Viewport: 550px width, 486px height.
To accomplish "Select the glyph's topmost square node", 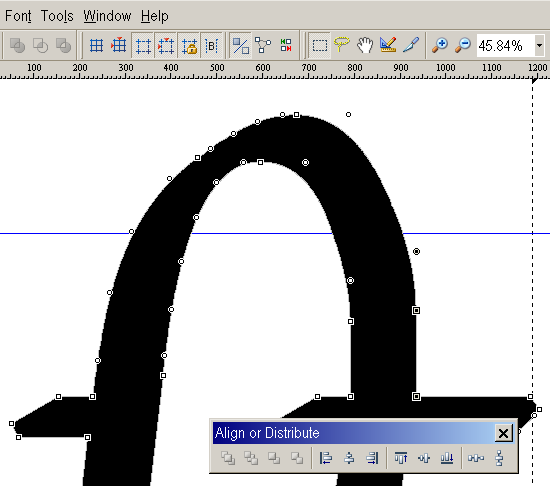I will click(296, 115).
